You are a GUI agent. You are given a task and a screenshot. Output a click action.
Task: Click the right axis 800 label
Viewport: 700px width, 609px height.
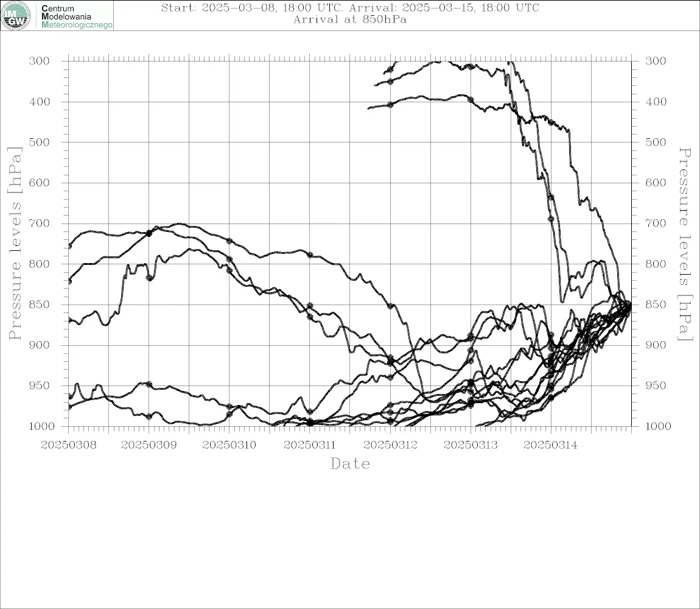[x=656, y=264]
